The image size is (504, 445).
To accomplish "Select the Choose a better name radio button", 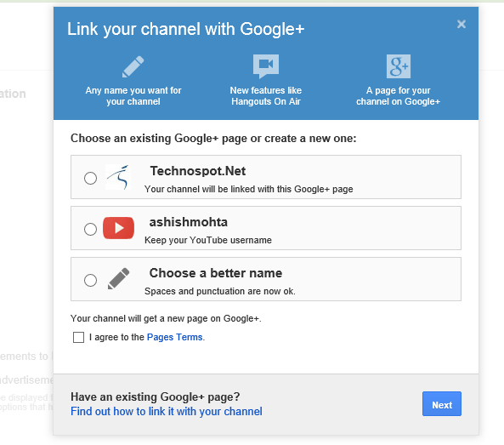I will [x=90, y=280].
